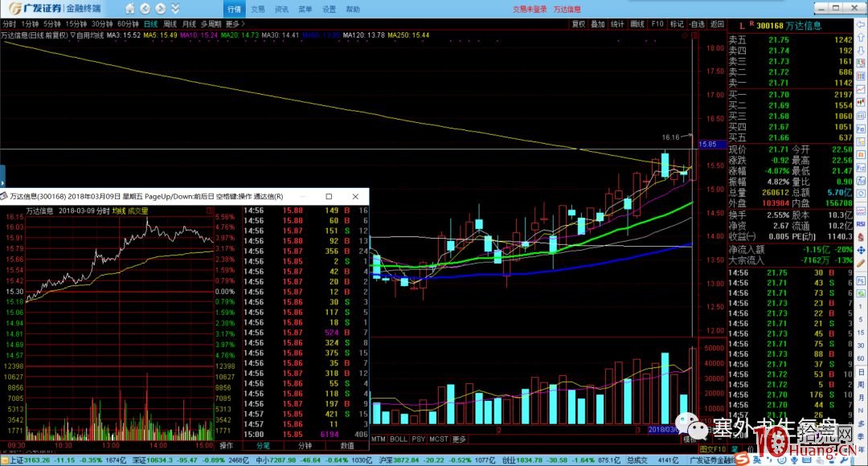868x466 pixels.
Task: Click the forward navigation arrow
Action: [x=160, y=9]
